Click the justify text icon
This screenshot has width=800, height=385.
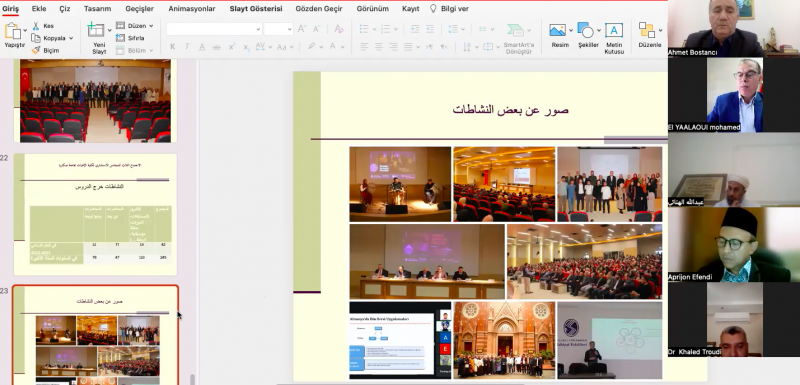pyautogui.click(x=408, y=46)
